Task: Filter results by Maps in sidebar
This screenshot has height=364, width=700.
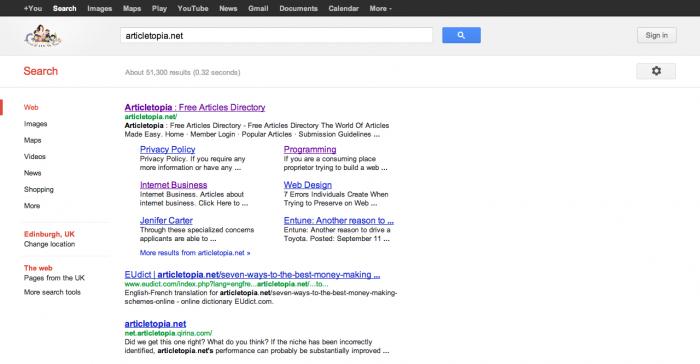Action: click(33, 140)
